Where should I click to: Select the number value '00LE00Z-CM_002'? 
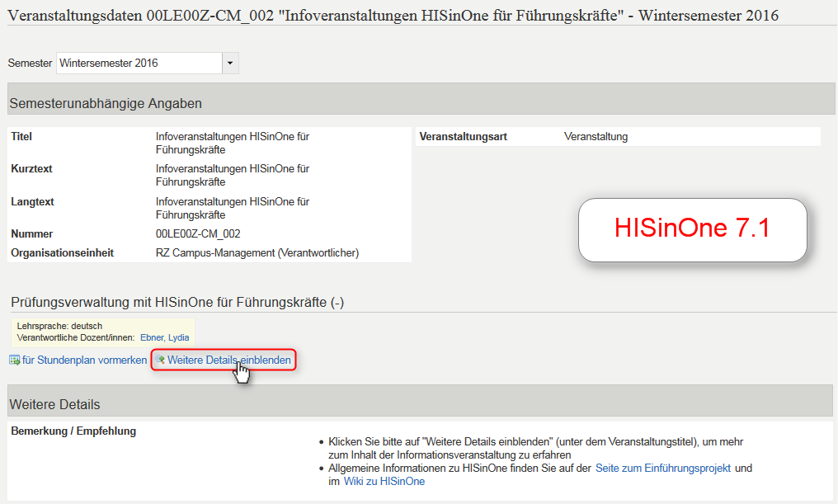198,234
